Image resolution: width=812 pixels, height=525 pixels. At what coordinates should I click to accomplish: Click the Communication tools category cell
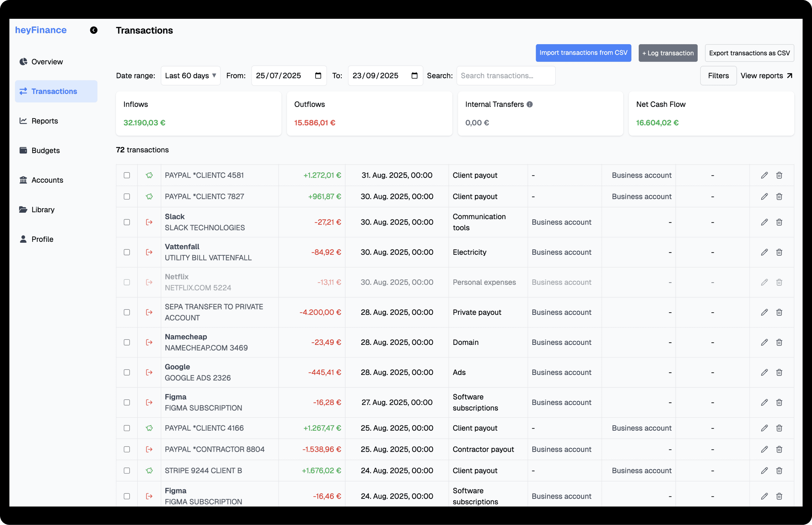pos(488,222)
